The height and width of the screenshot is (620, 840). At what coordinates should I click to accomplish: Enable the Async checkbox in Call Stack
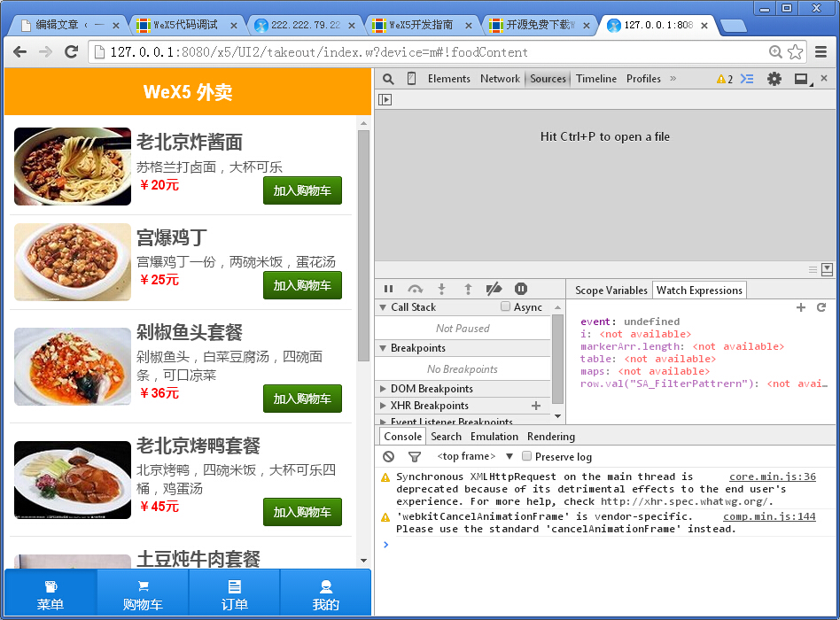(x=505, y=306)
